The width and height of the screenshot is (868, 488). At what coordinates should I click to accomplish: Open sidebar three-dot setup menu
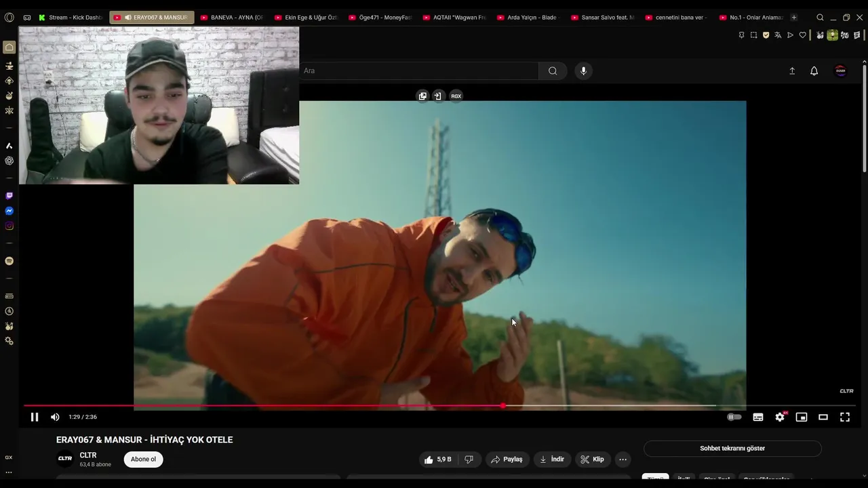click(x=9, y=472)
